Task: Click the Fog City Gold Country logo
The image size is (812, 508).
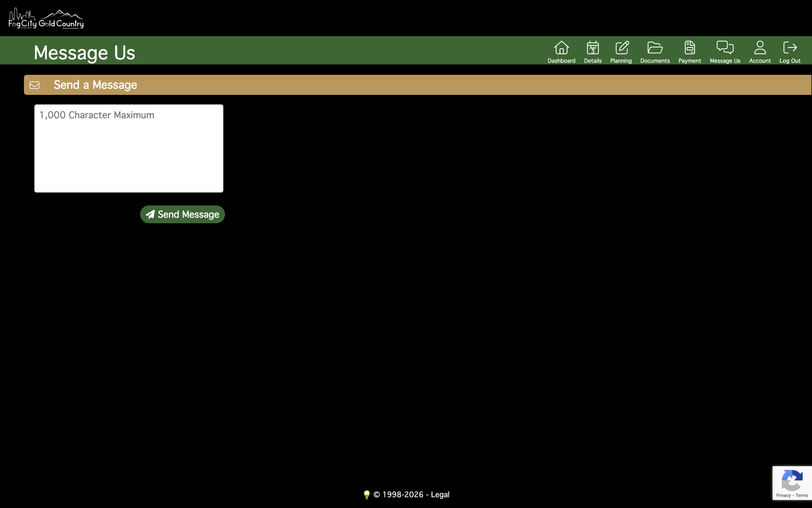Action: (x=46, y=19)
